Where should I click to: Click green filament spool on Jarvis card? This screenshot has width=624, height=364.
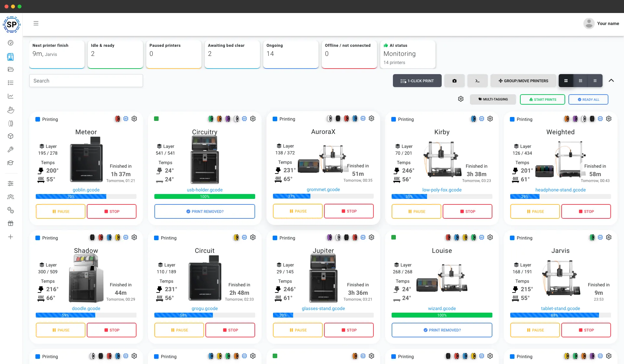coord(592,238)
